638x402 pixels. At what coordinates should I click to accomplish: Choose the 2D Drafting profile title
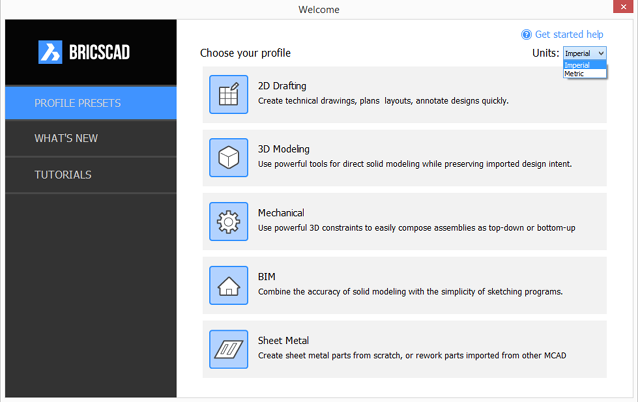pyautogui.click(x=282, y=86)
